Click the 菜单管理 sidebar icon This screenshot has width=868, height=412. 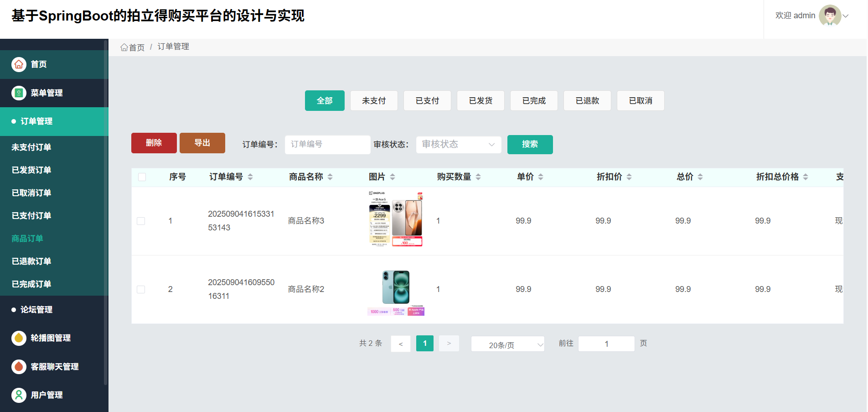coord(19,93)
